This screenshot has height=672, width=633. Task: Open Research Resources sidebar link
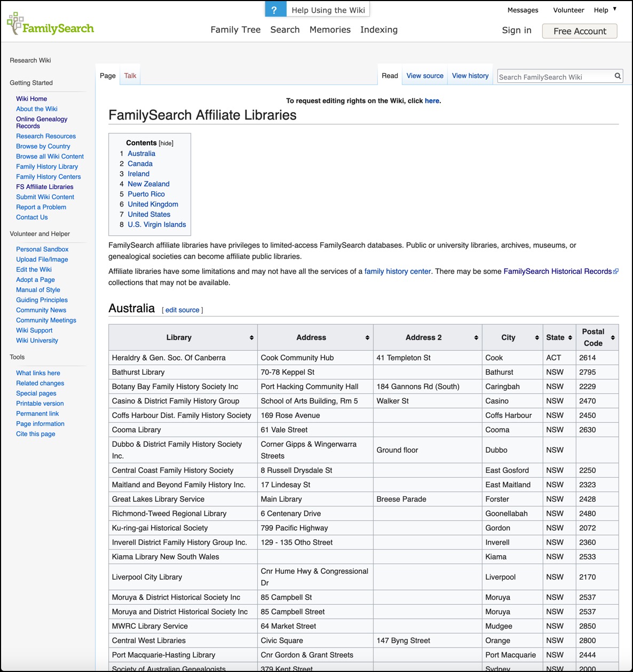pyautogui.click(x=46, y=136)
